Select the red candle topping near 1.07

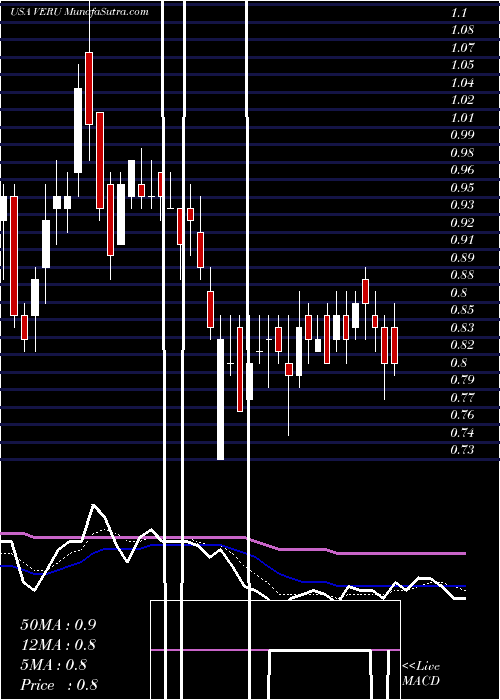pyautogui.click(x=89, y=88)
